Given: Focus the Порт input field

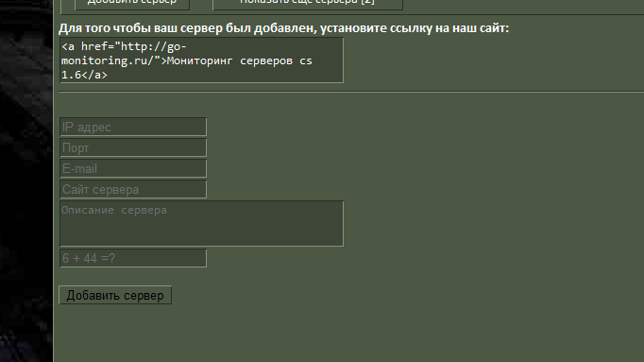Looking at the screenshot, I should [x=133, y=147].
